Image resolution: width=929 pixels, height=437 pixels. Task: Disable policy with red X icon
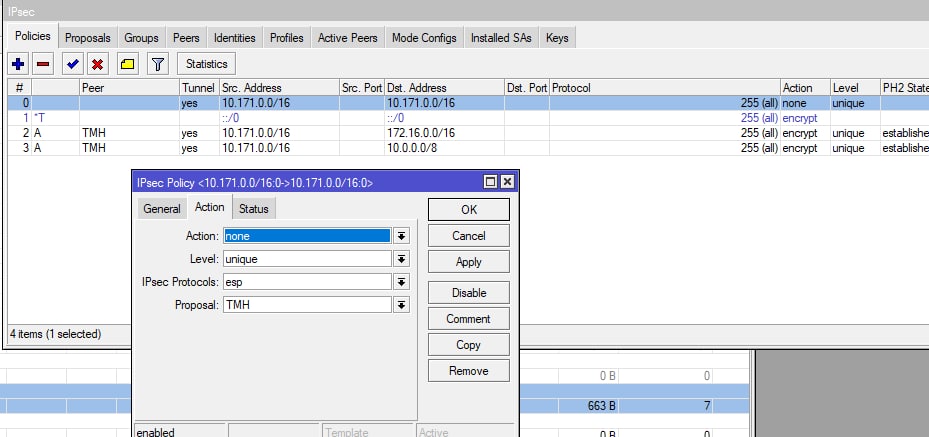coord(98,64)
